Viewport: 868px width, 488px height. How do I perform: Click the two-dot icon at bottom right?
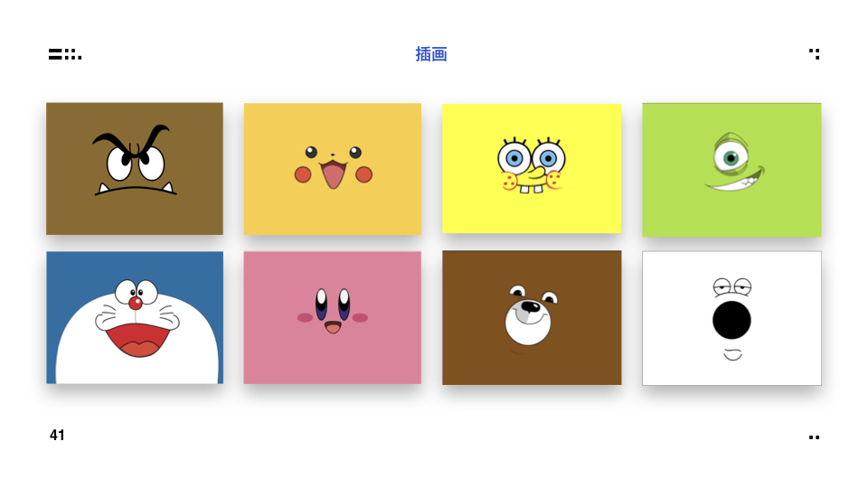coord(814,437)
